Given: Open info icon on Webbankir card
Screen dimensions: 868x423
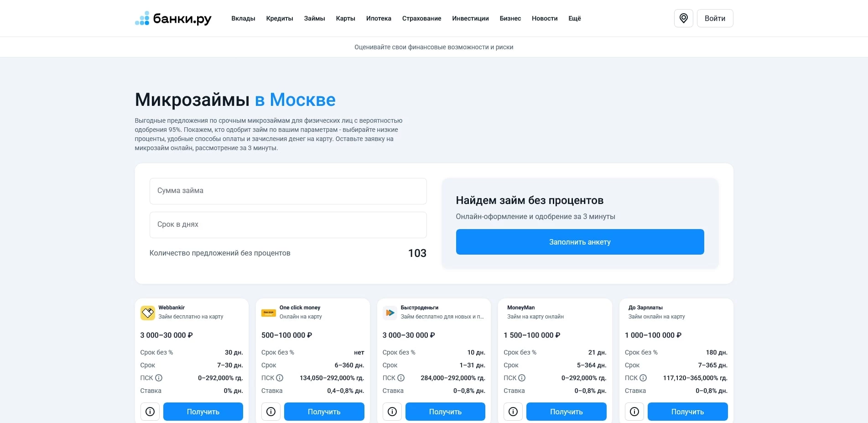Looking at the screenshot, I should click(x=150, y=412).
